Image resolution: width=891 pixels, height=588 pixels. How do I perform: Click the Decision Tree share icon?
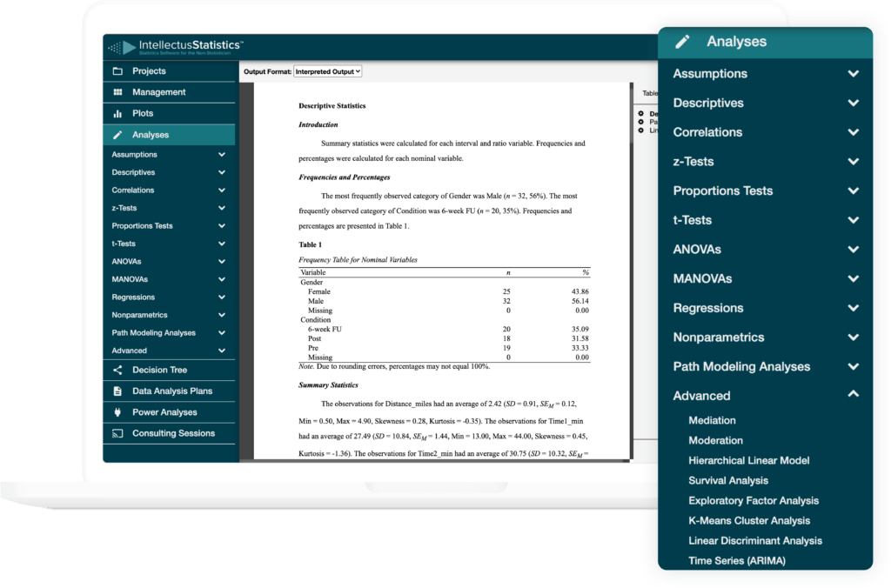point(117,370)
